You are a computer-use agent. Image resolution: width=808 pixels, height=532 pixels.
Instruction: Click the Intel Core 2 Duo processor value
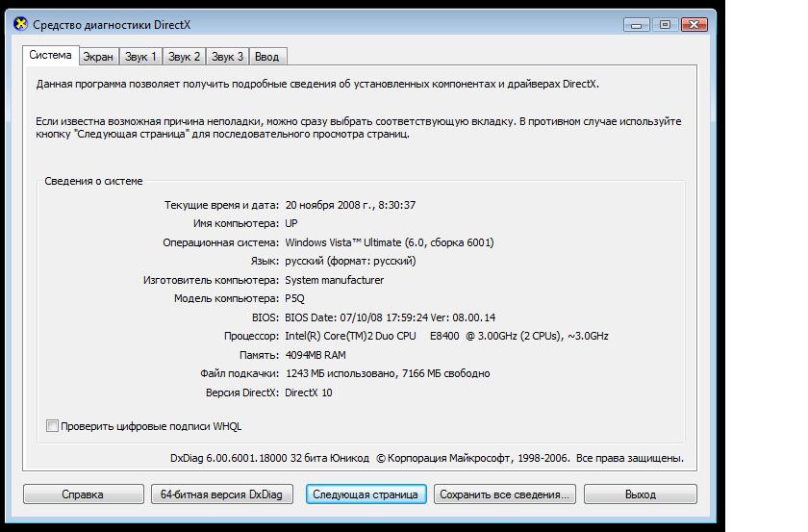point(446,336)
